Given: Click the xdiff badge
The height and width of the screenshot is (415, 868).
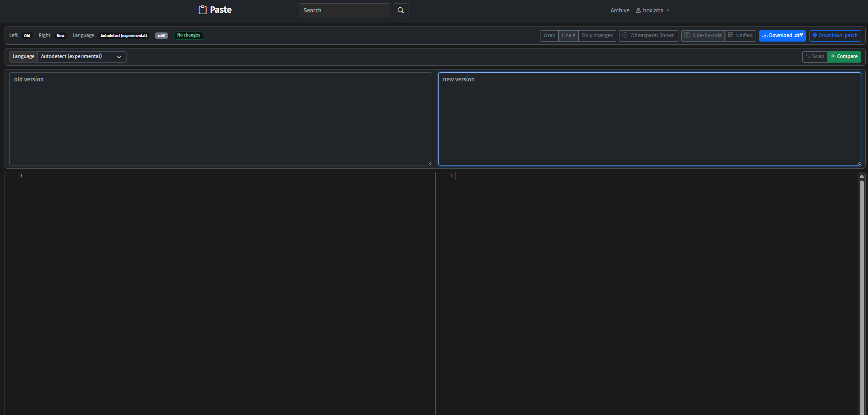Looking at the screenshot, I should point(161,36).
